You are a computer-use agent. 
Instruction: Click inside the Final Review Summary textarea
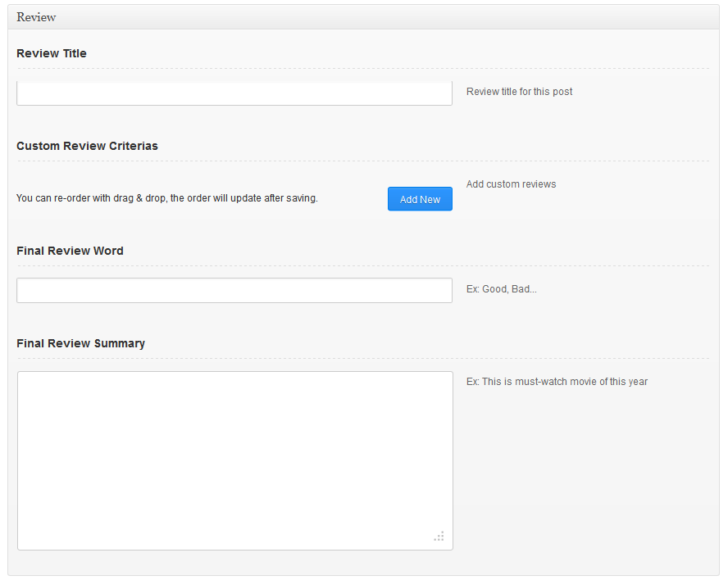(x=234, y=460)
